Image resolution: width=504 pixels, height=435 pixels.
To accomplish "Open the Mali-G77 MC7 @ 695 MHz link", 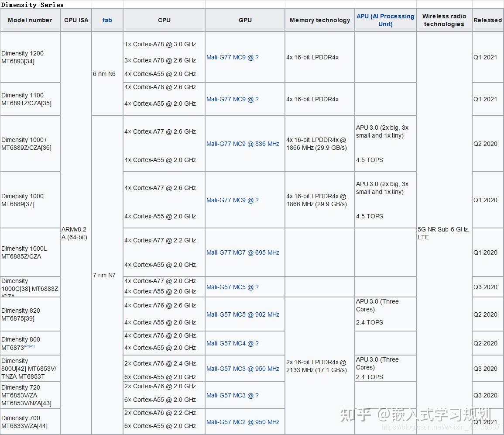I will coord(243,252).
